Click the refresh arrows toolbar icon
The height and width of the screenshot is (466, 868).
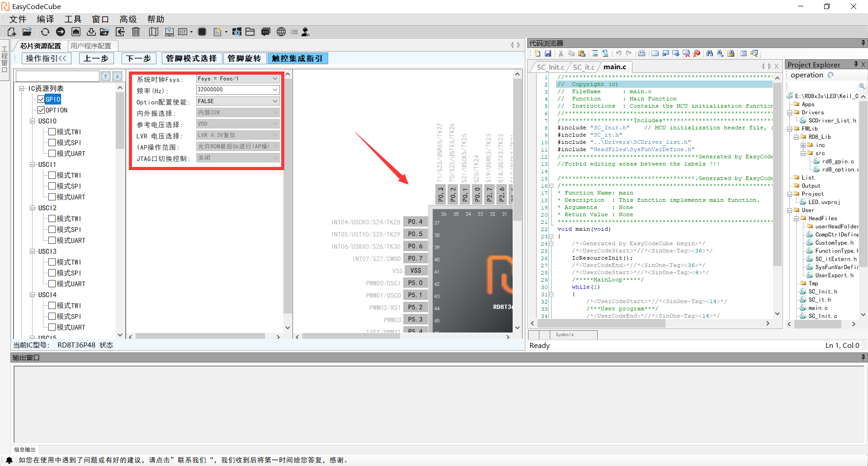[x=45, y=32]
